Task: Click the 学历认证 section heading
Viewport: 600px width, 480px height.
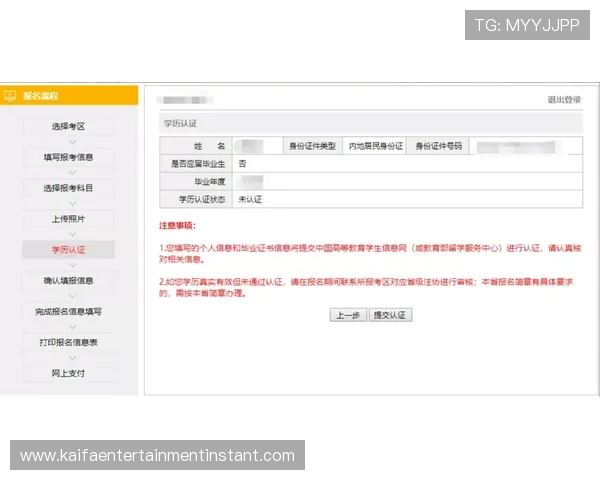Action: point(181,123)
